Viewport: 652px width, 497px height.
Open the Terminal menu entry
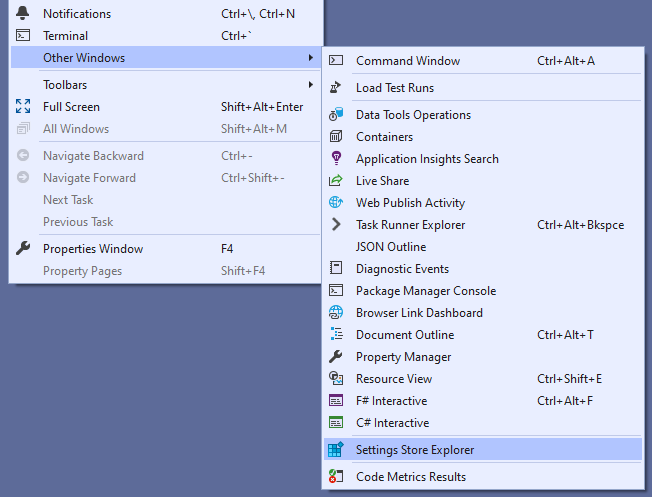[x=166, y=36]
